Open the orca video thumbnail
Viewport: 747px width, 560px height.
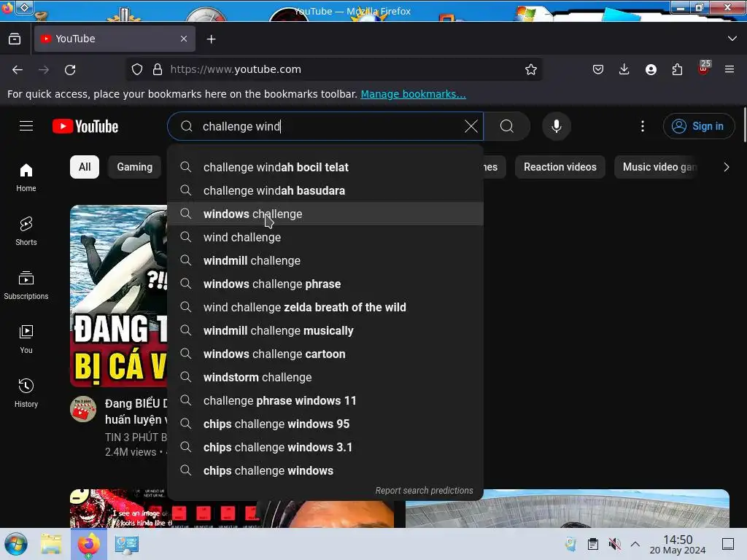click(x=119, y=296)
